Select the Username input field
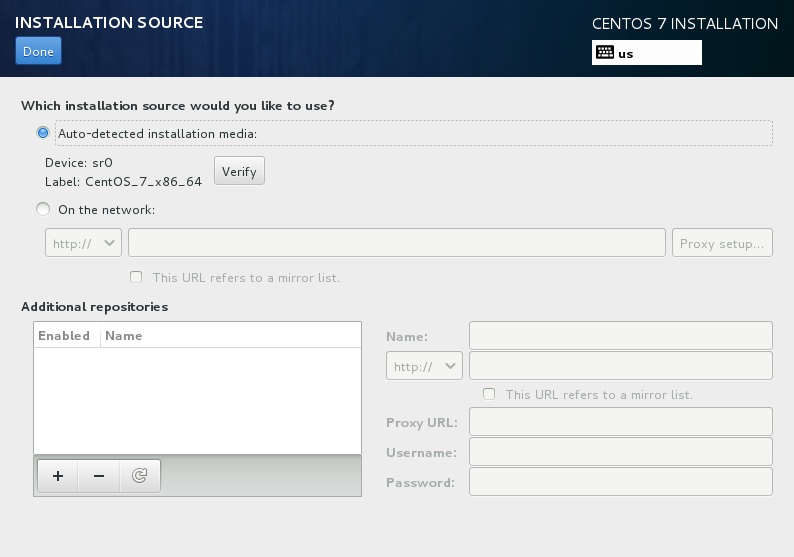The image size is (794, 557). point(620,452)
